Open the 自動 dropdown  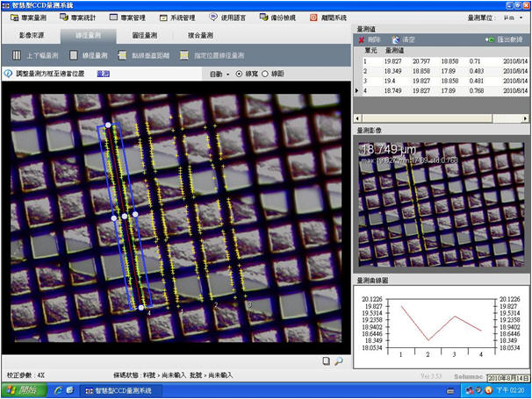pos(219,74)
